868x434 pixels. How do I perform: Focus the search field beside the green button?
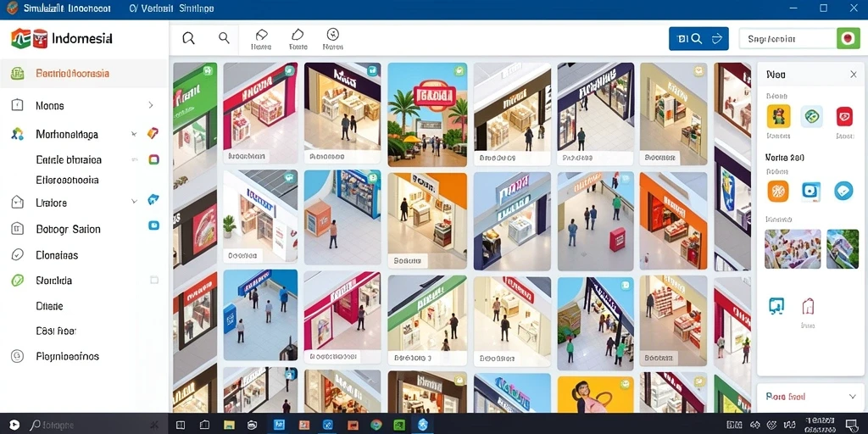tap(787, 39)
